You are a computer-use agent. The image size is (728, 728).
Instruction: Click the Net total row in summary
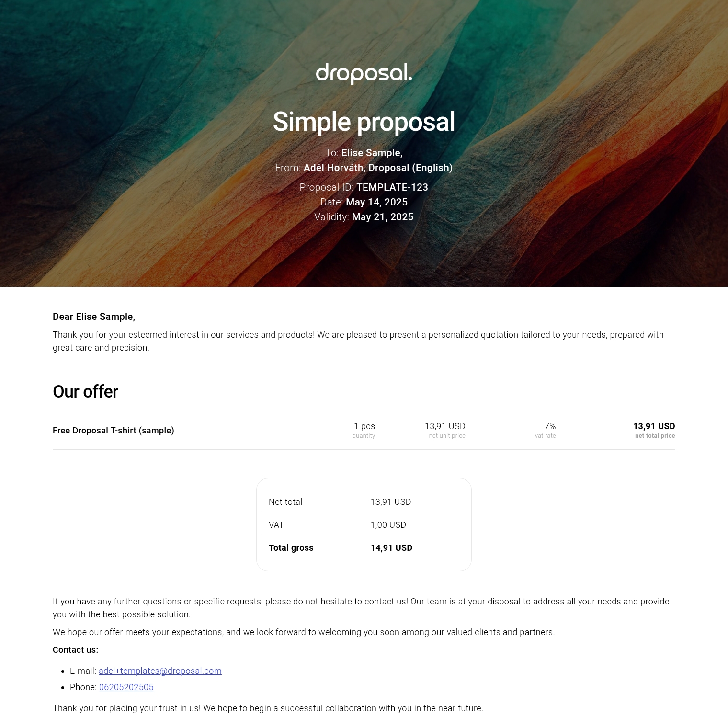click(x=364, y=502)
